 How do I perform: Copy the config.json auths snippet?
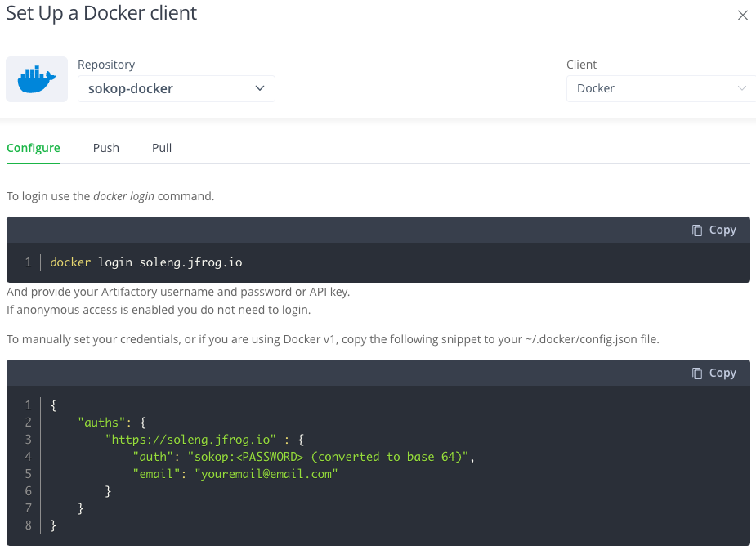pyautogui.click(x=714, y=373)
